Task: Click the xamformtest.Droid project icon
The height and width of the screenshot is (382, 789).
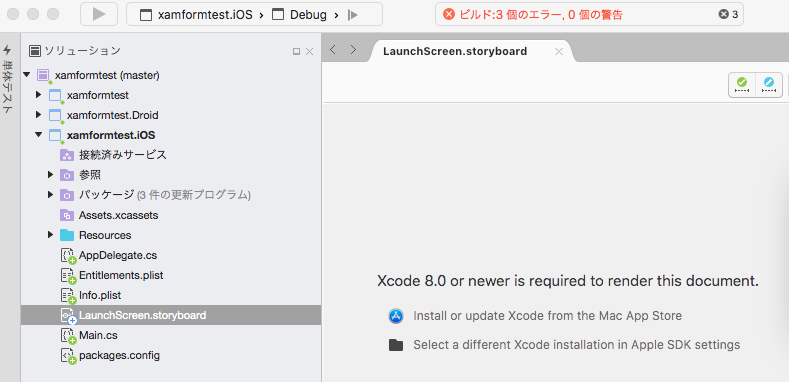Action: click(x=55, y=116)
